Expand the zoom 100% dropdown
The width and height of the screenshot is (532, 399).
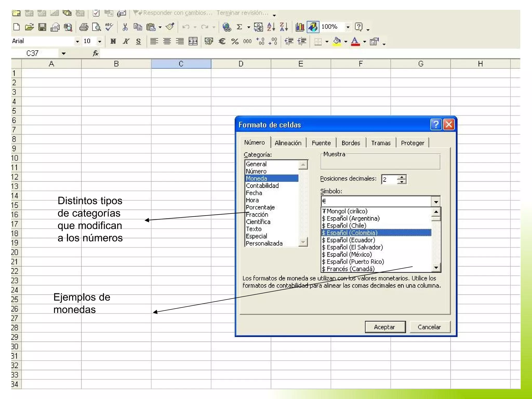pos(348,27)
